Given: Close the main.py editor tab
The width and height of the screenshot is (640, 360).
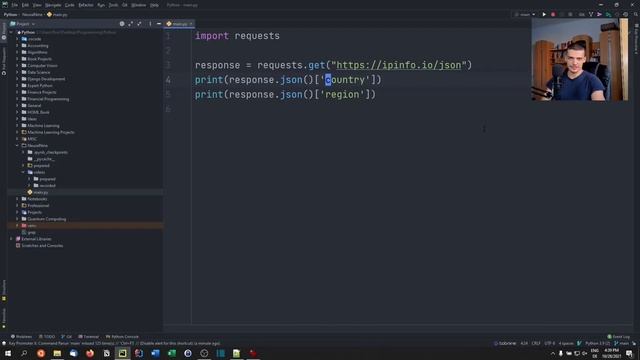Looking at the screenshot, I should [x=191, y=24].
